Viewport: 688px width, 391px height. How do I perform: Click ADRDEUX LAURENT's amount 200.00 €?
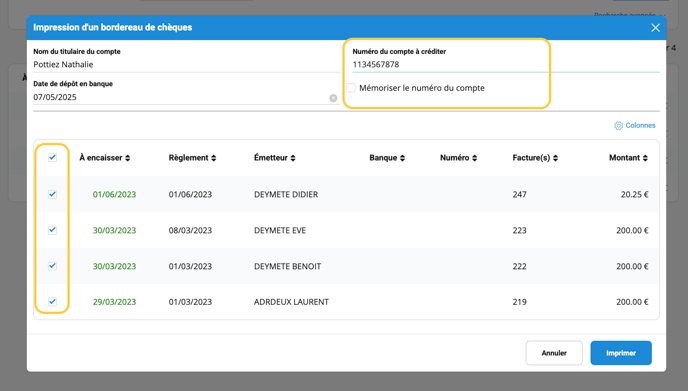[x=632, y=302]
